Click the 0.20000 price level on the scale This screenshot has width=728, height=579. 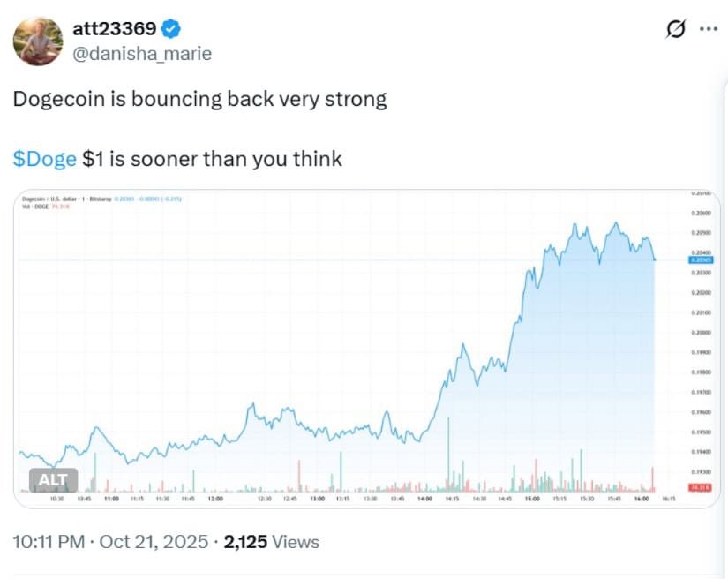(x=702, y=333)
